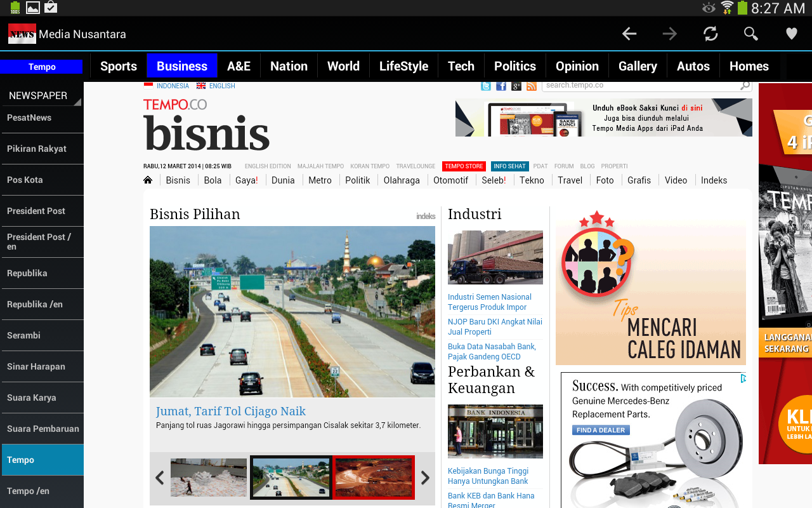
Task: Tap the battery status icon
Action: pos(742,8)
